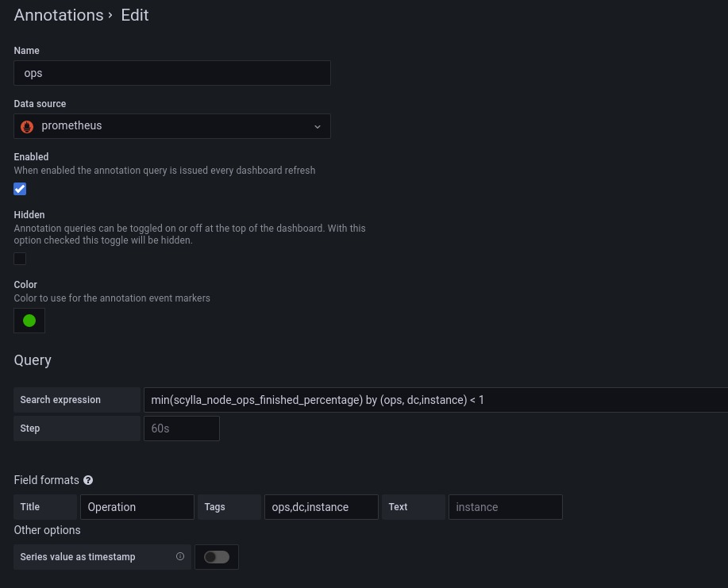
Task: Click the Step input field
Action: [182, 429]
